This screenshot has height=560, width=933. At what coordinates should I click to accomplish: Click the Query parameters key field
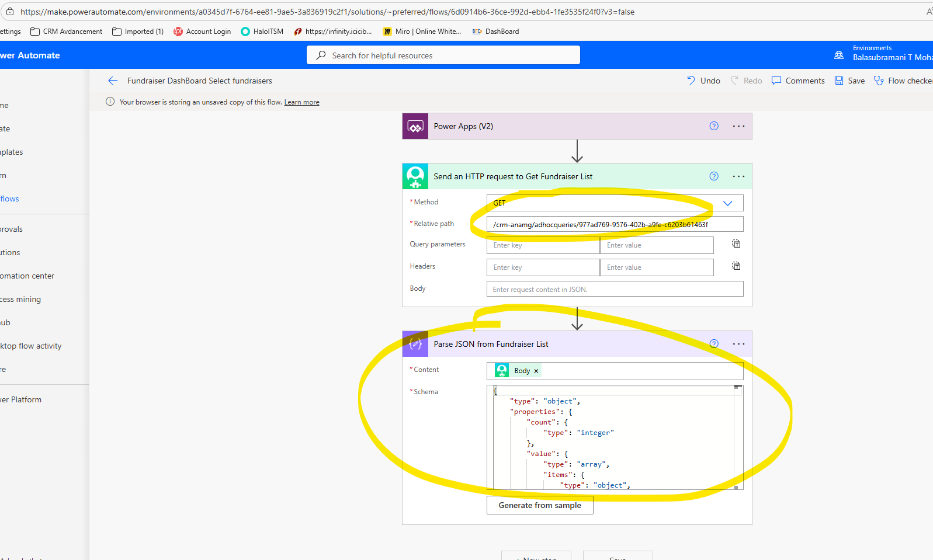pyautogui.click(x=543, y=245)
